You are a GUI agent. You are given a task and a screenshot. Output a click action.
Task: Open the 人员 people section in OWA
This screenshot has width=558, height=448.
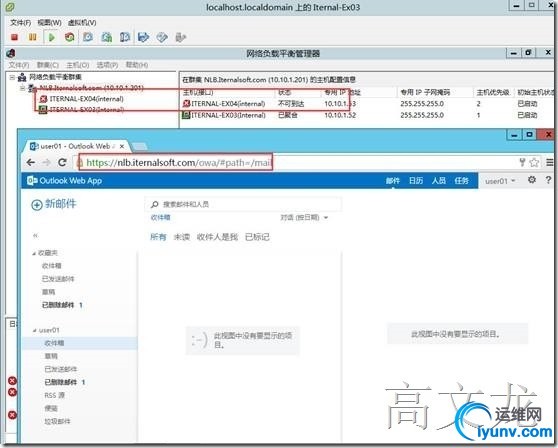[x=438, y=181]
